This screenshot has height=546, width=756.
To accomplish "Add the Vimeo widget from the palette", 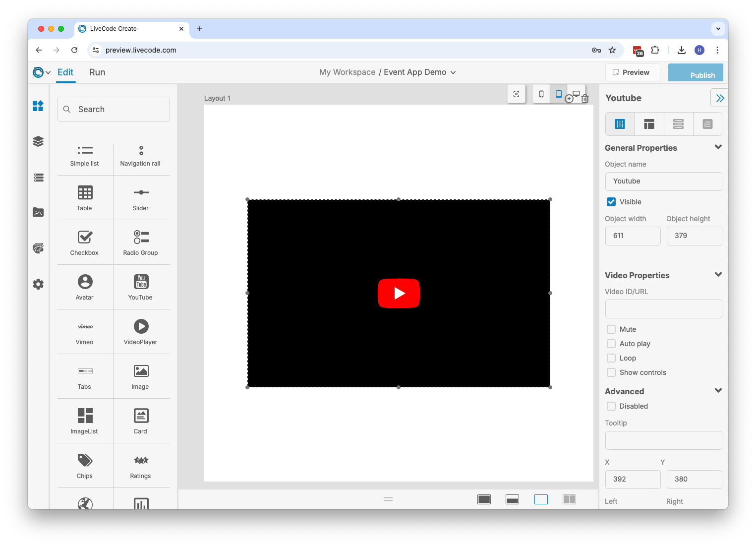I will pyautogui.click(x=85, y=332).
